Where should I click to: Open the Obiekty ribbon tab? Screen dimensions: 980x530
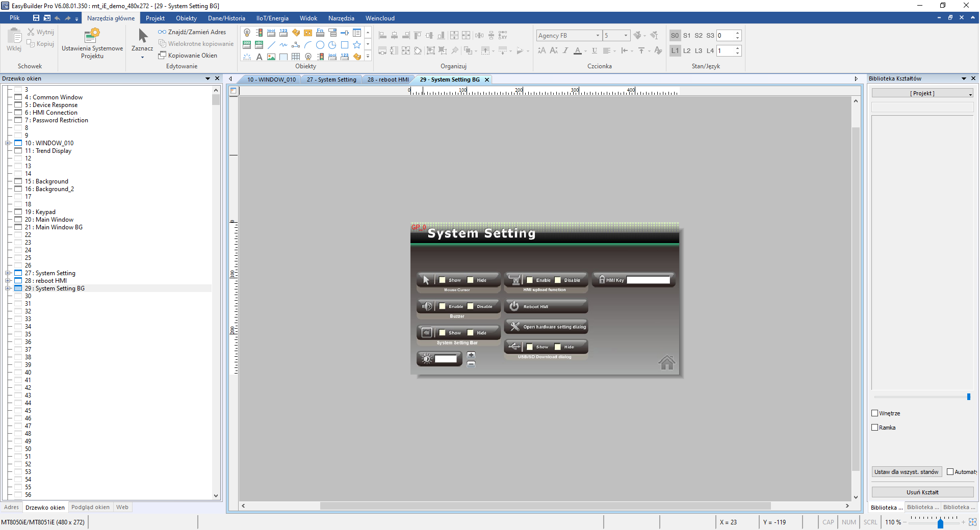click(186, 18)
